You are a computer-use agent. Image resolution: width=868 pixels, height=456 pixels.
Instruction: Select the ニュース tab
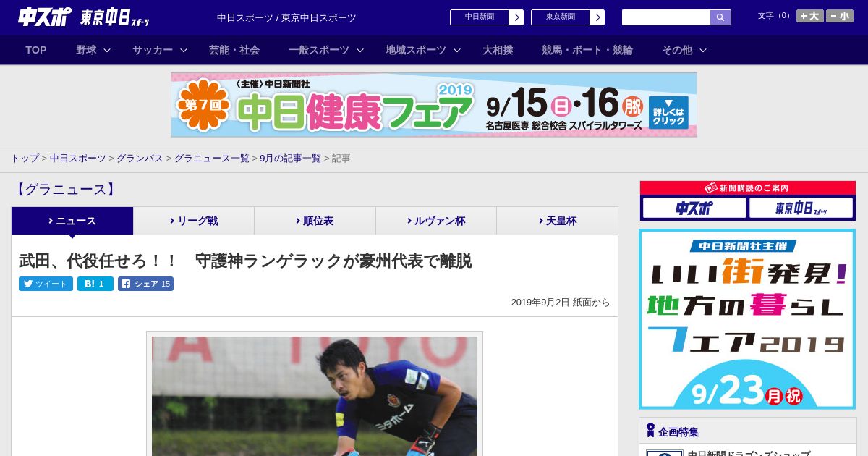[72, 221]
